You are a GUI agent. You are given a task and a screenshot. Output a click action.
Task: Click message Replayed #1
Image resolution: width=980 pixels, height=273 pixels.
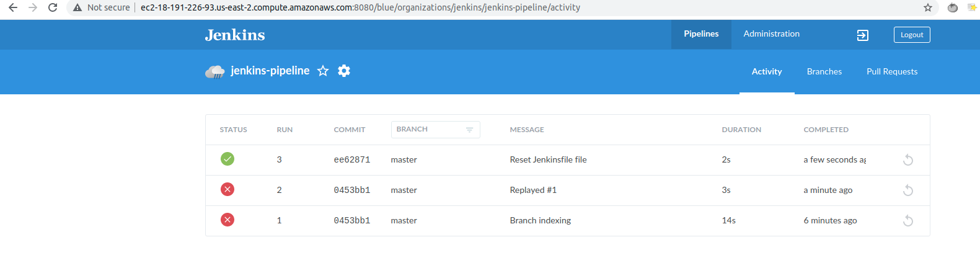click(x=533, y=190)
